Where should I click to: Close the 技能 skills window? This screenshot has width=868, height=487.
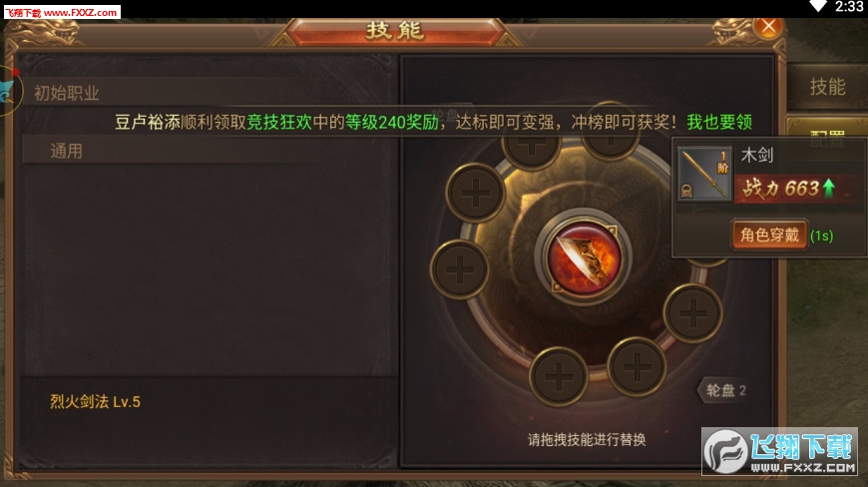pos(768,26)
